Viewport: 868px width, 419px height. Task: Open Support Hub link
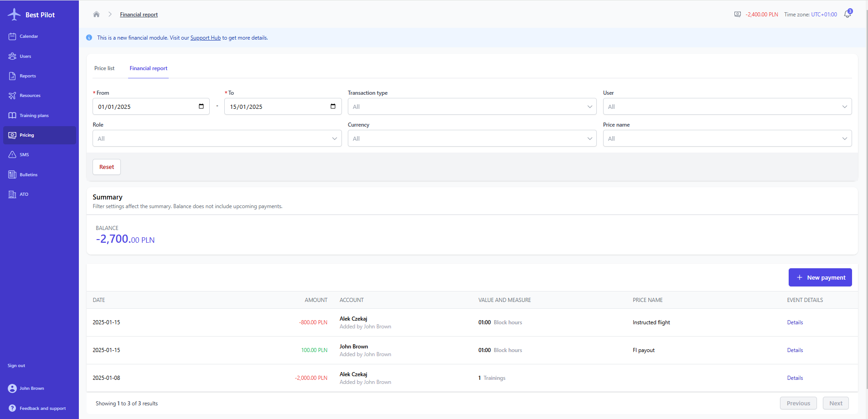[x=206, y=38]
